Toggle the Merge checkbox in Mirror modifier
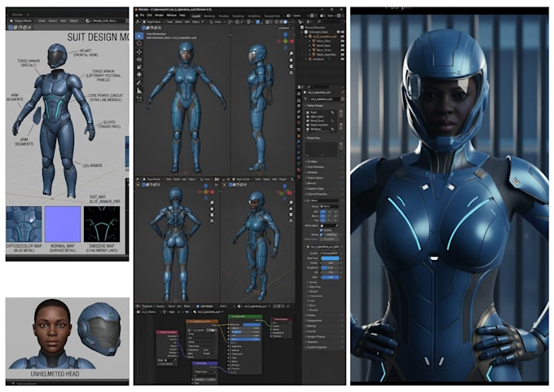The image size is (554, 392). (x=321, y=235)
